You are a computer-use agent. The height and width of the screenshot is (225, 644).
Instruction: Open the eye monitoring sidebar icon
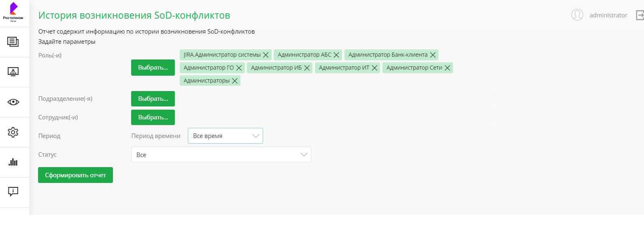coord(13,102)
